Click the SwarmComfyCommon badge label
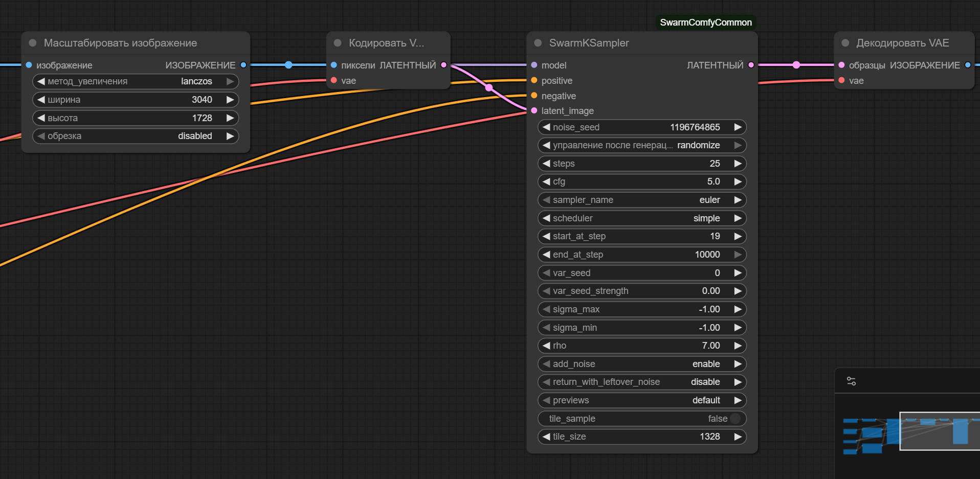 [705, 22]
